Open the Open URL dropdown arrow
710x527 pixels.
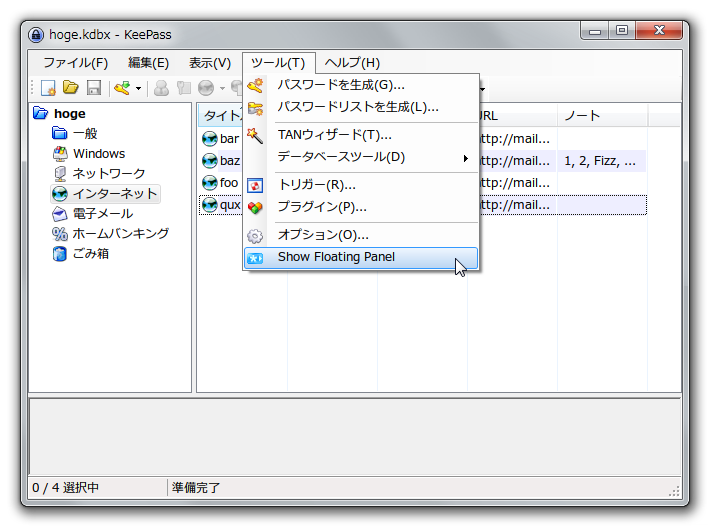coord(222,88)
